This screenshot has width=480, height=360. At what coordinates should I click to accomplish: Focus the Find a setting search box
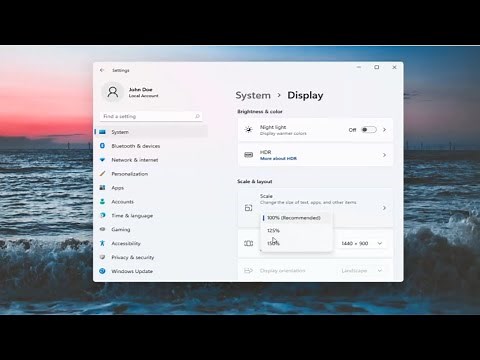pos(151,116)
